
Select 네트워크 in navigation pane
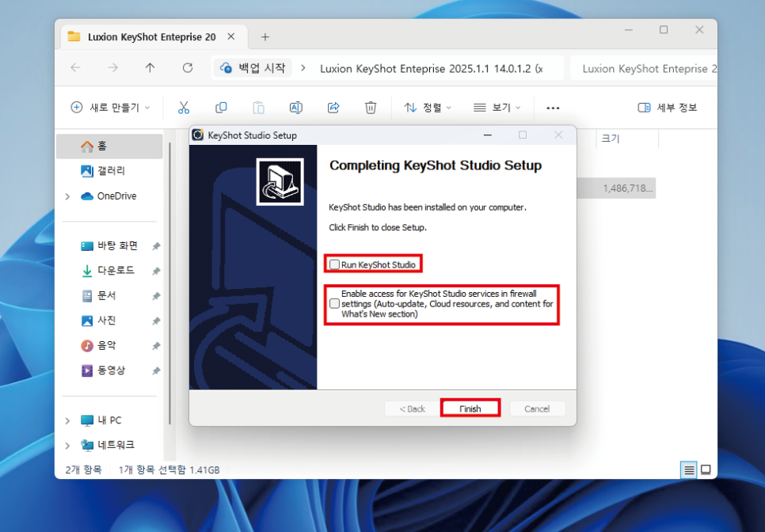109,445
